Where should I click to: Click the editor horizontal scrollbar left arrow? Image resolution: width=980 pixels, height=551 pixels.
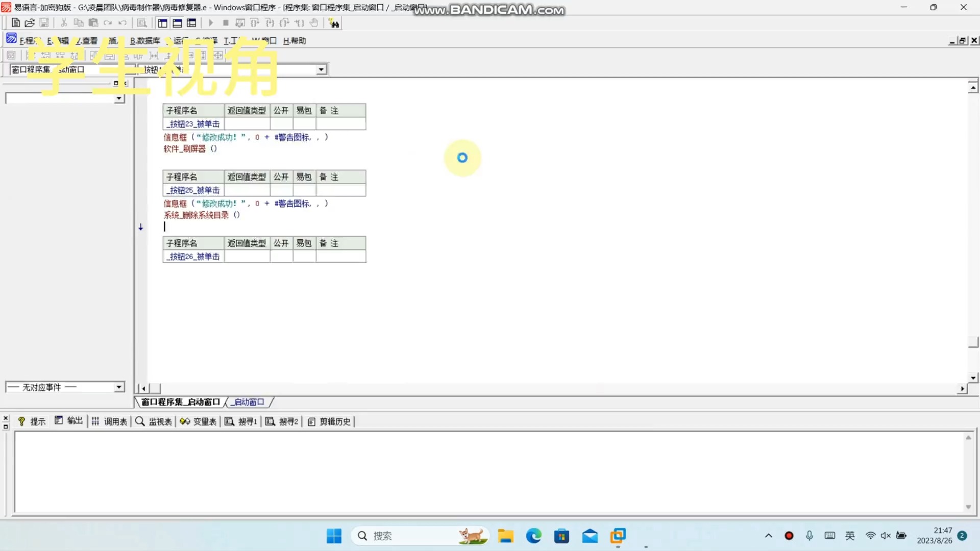[x=143, y=389]
